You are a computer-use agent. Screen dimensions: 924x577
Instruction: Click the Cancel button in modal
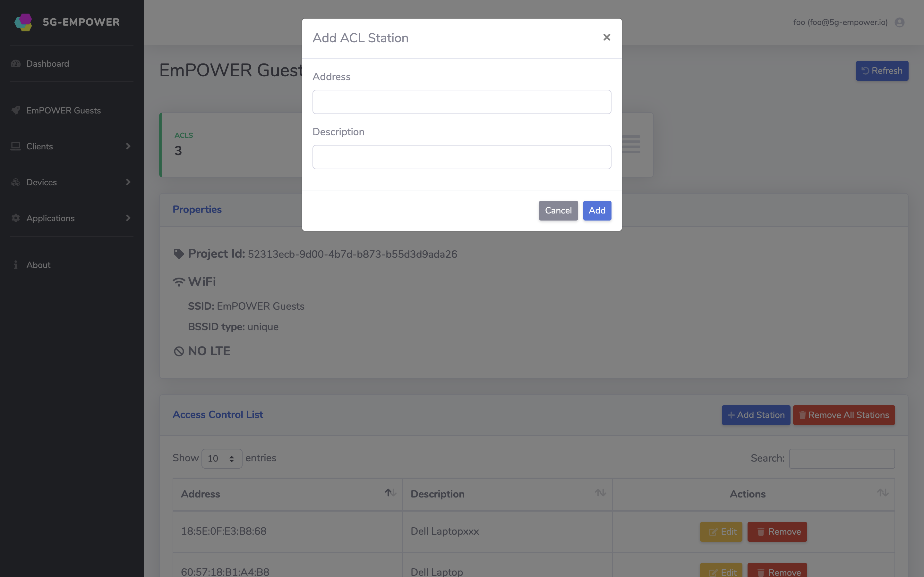pos(558,210)
